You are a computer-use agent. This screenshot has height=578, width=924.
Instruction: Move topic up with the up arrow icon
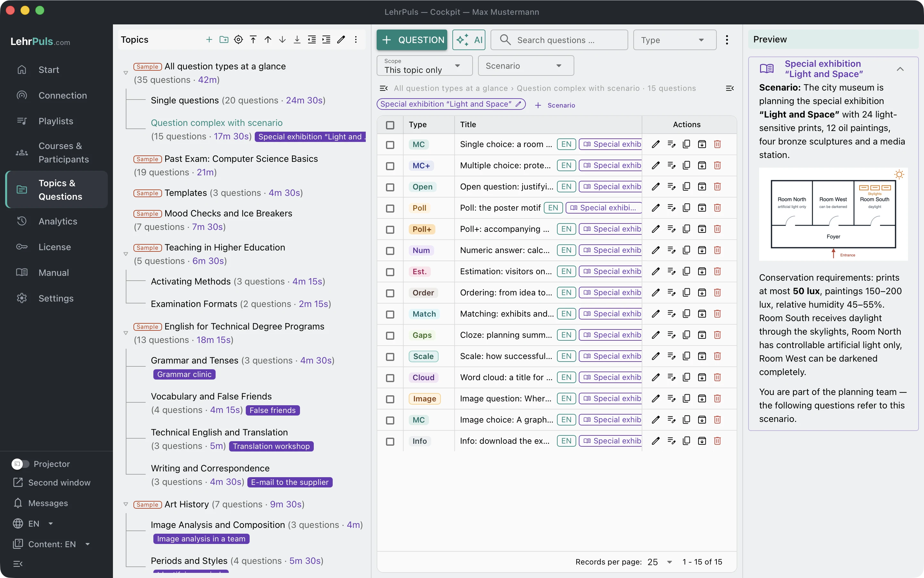click(x=268, y=39)
